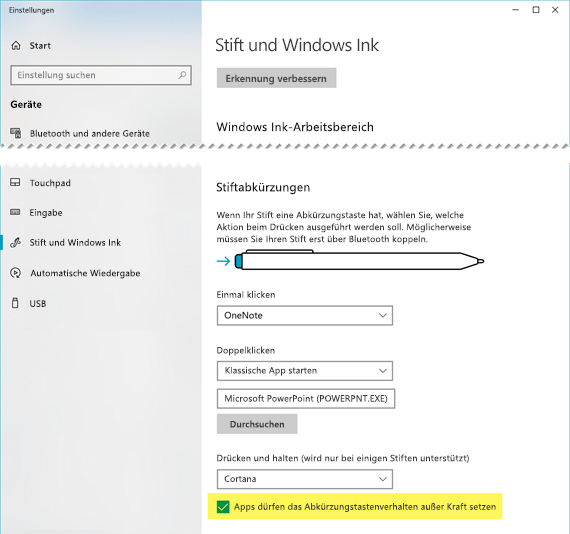Click the Stift und Windows Ink pen icon
570x534 pixels.
point(15,242)
